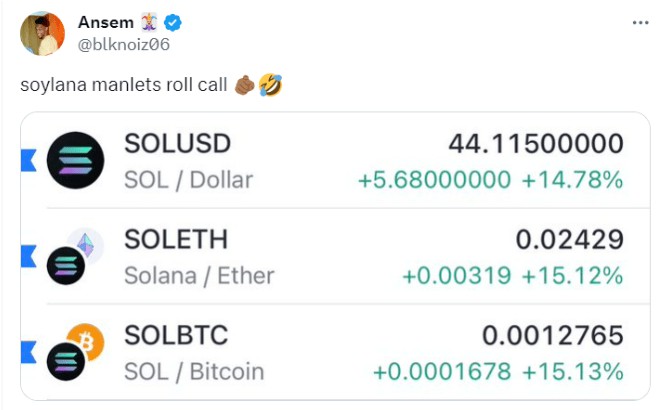This screenshot has width=660, height=410.
Task: Select the SOLUSD ticker symbol
Action: tap(178, 144)
